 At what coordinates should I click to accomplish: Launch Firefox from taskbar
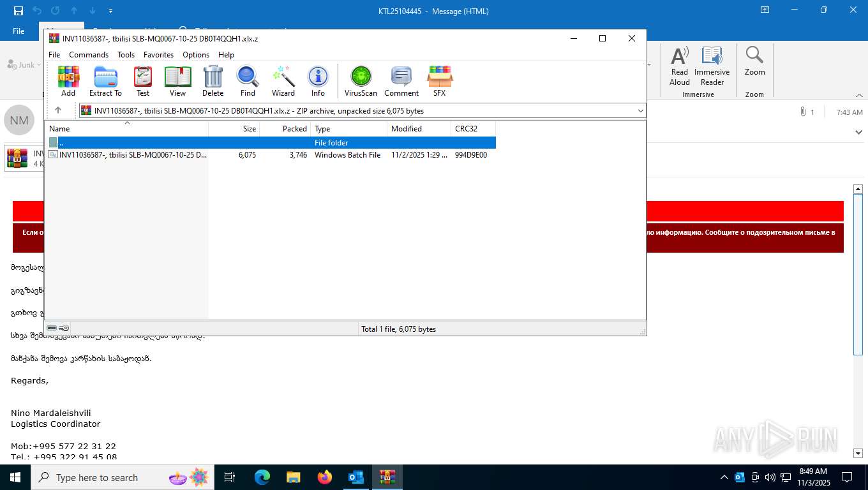[325, 477]
